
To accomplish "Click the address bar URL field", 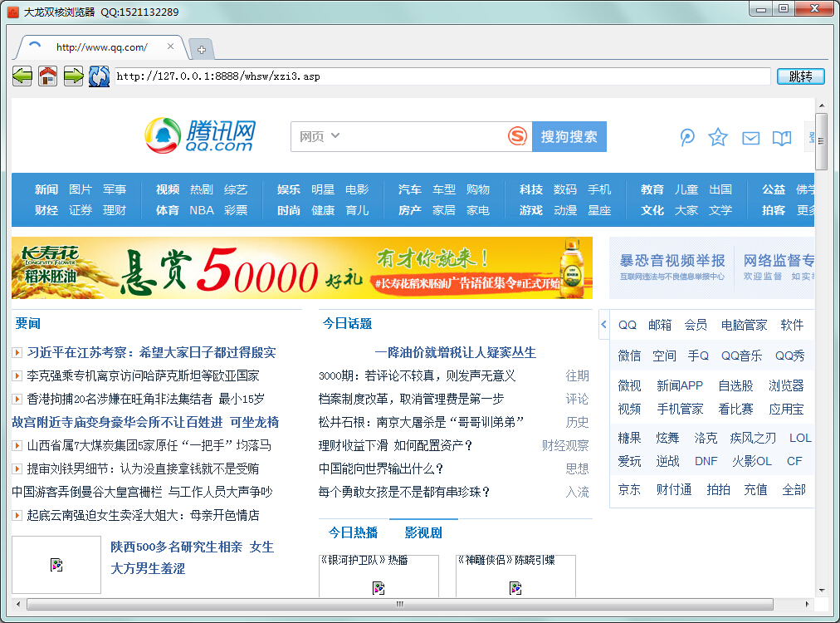I will coord(442,76).
